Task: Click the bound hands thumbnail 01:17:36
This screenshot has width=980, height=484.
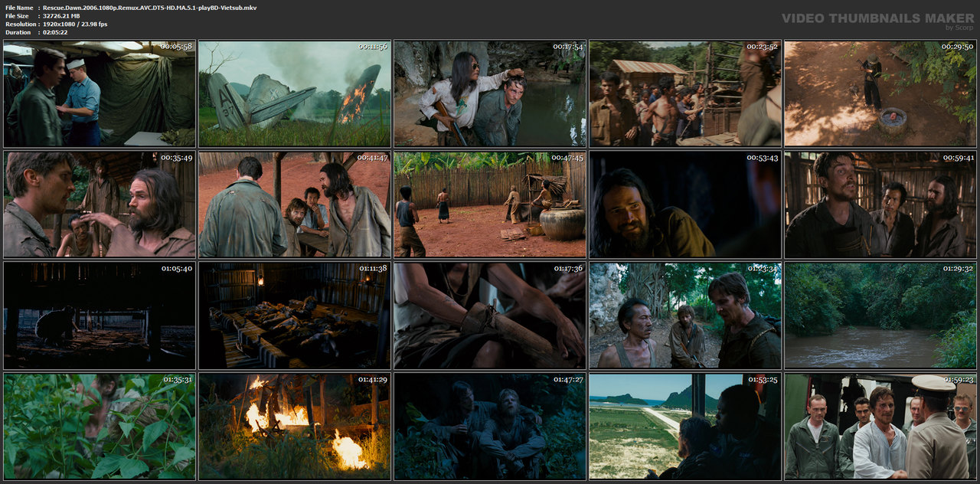Action: click(x=490, y=316)
